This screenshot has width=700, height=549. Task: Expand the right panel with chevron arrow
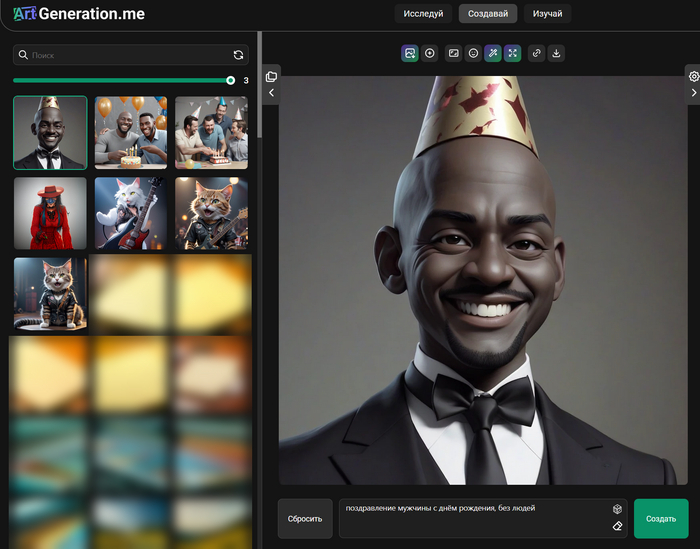pos(693,93)
